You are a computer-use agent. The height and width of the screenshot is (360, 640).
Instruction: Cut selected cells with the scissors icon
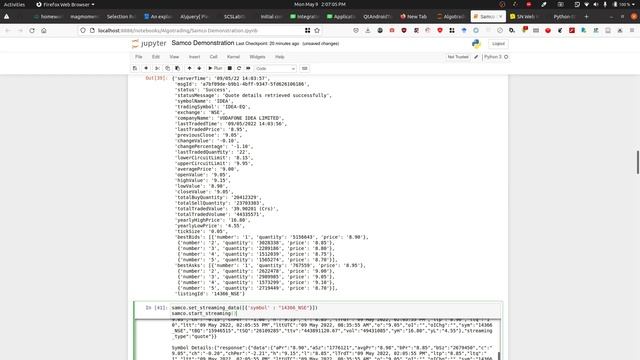[x=157, y=68]
